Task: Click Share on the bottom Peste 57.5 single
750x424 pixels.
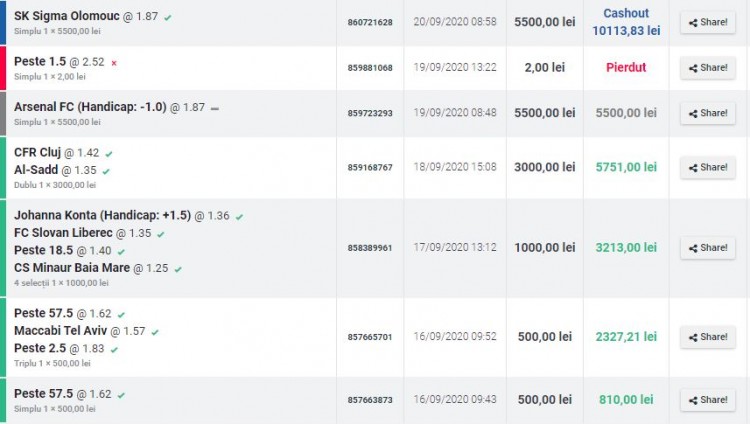Action: pyautogui.click(x=707, y=400)
